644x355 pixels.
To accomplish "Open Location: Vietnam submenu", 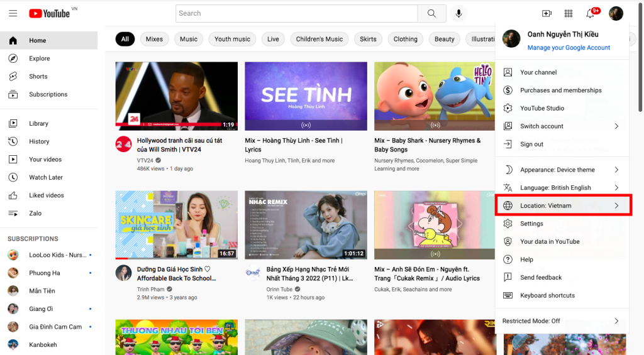I will (562, 205).
